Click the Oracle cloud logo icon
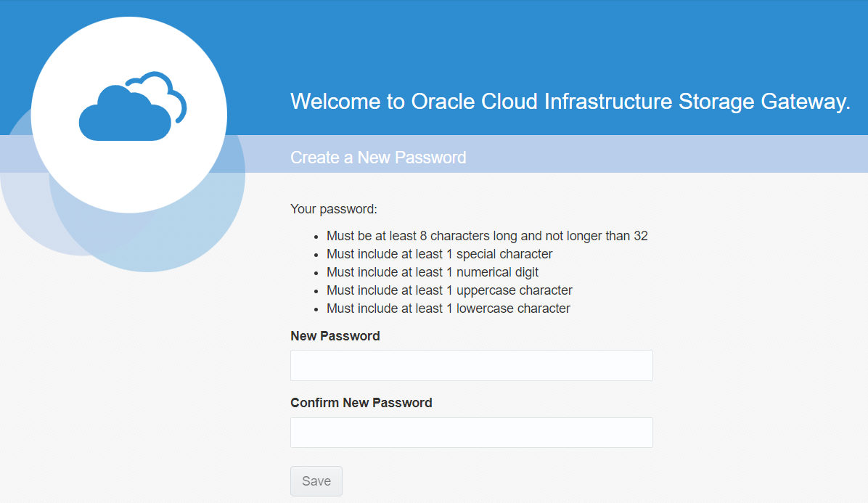 point(123,115)
